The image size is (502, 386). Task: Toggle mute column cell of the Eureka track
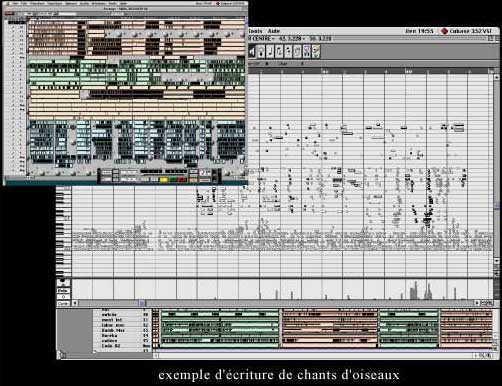[x=154, y=335]
